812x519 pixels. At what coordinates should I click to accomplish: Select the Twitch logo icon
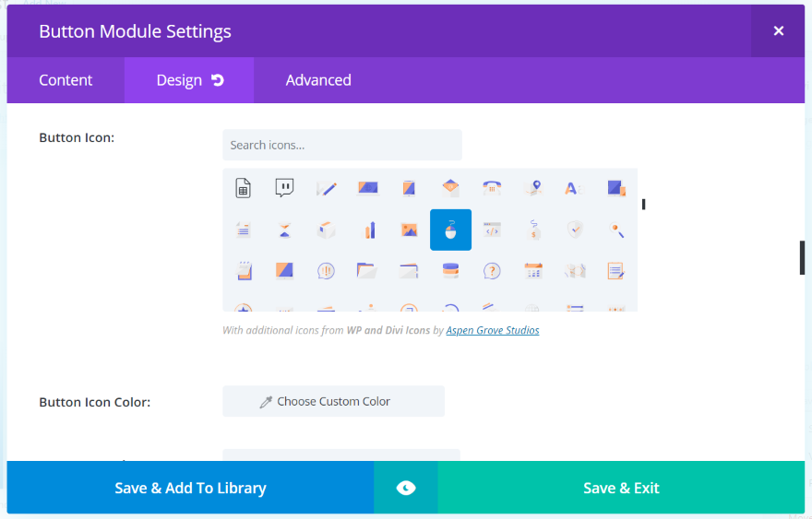tap(284, 188)
